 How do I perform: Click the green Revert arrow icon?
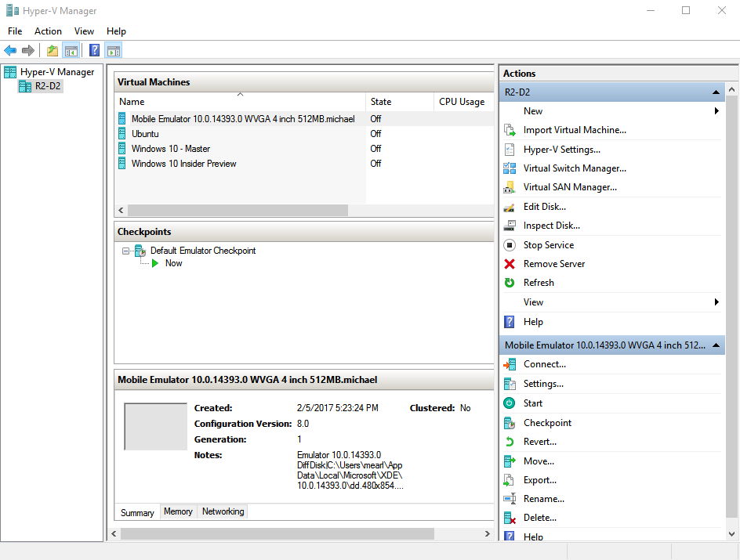[510, 442]
